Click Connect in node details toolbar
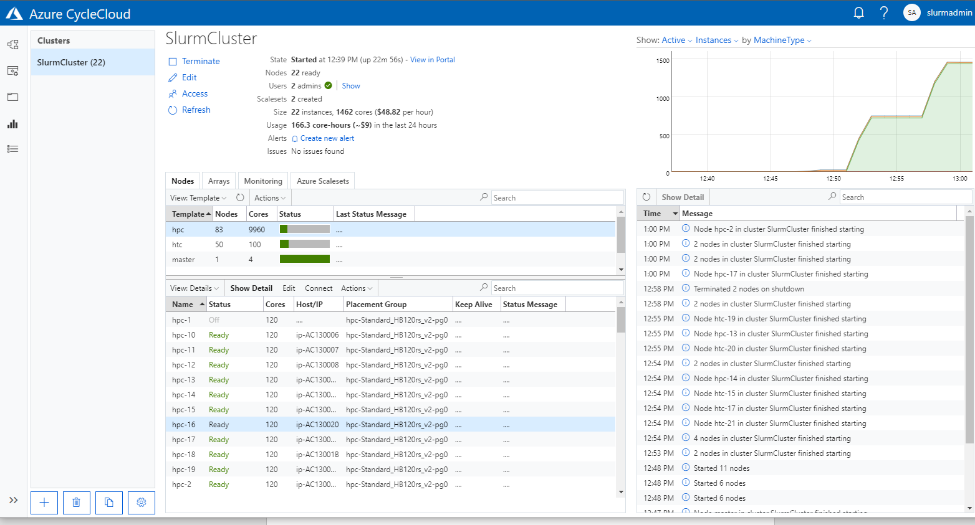The width and height of the screenshot is (975, 525). 318,288
